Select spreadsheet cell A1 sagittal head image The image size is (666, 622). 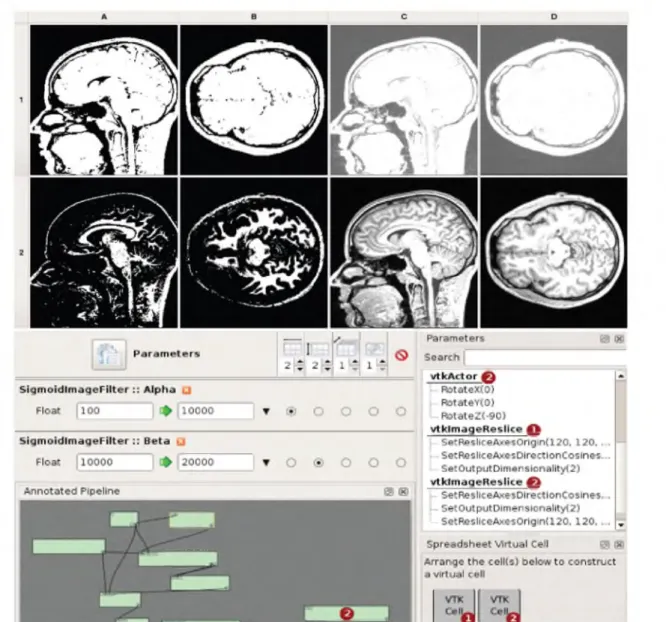tap(104, 100)
